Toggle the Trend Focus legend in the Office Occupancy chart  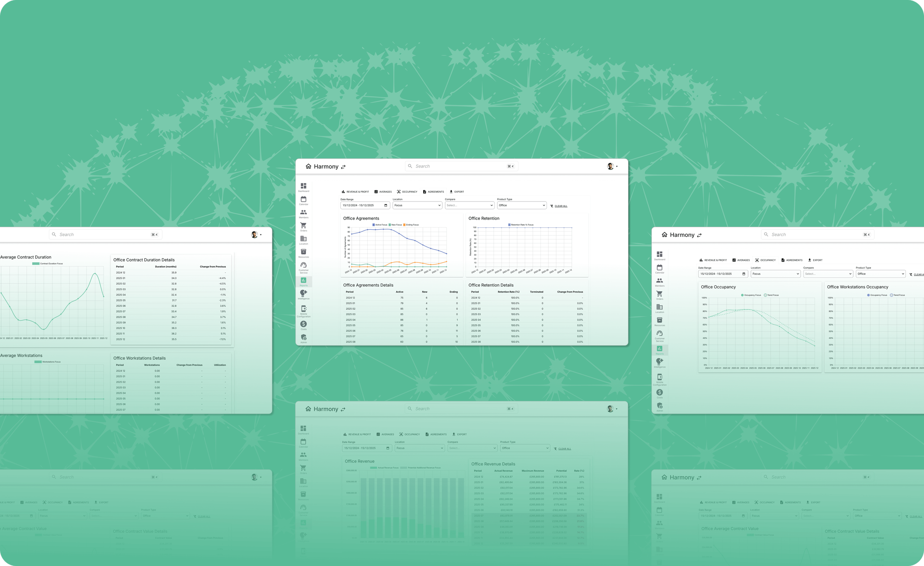(x=771, y=295)
